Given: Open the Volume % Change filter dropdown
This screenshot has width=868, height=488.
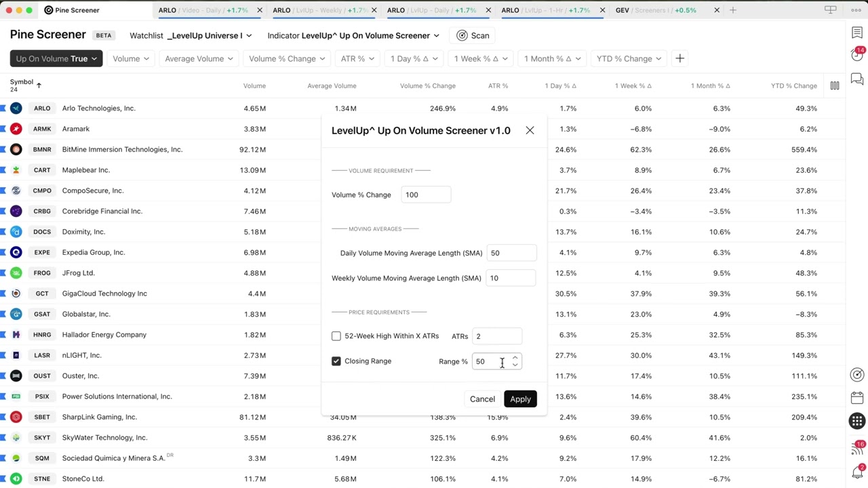Looking at the screenshot, I should [x=287, y=58].
